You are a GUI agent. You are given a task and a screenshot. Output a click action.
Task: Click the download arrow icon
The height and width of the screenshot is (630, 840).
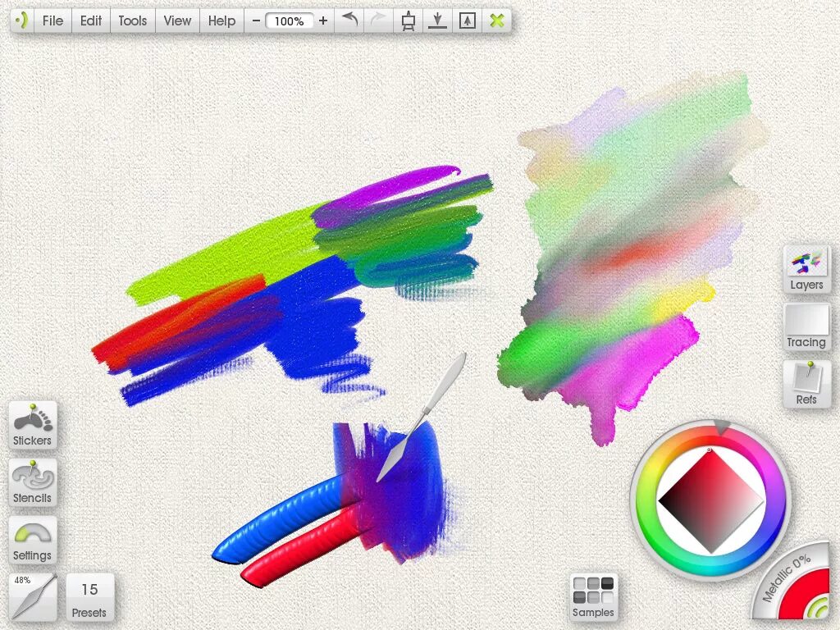pyautogui.click(x=438, y=21)
